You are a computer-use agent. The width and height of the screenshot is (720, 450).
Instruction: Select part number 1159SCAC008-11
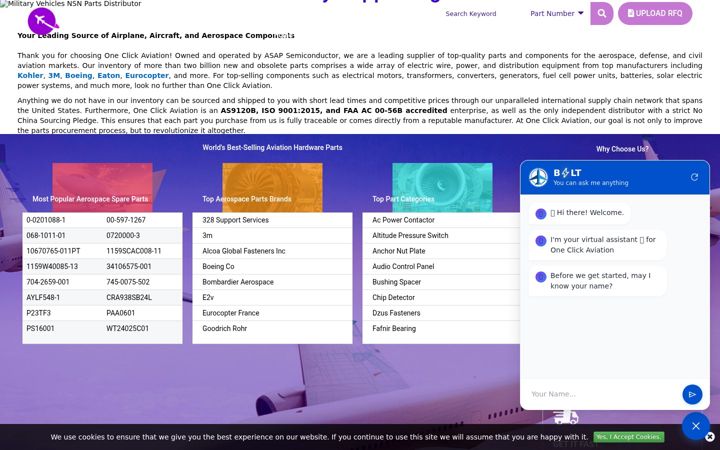[134, 251]
